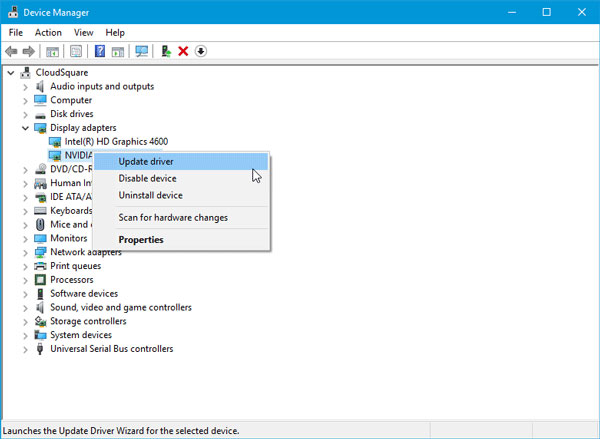600x439 pixels.
Task: Click the Audio inputs and outputs speaker icon
Action: tap(40, 86)
